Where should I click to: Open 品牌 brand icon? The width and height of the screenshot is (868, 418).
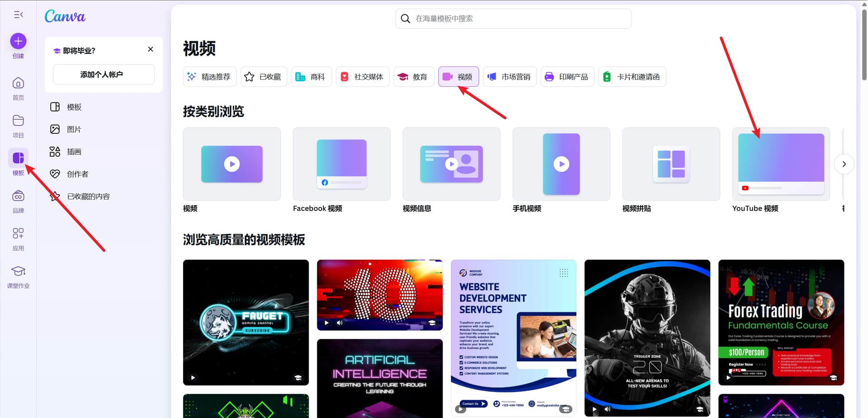tap(18, 196)
